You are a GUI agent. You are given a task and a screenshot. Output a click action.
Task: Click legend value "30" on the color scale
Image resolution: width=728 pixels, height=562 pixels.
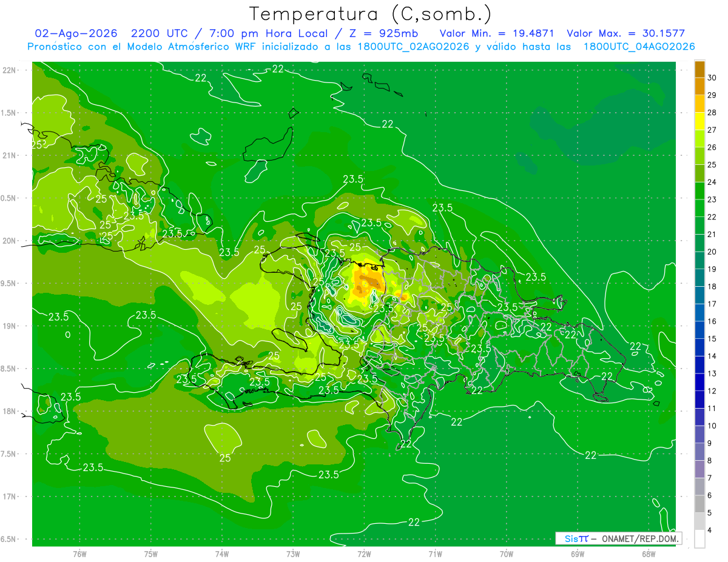pos(712,78)
